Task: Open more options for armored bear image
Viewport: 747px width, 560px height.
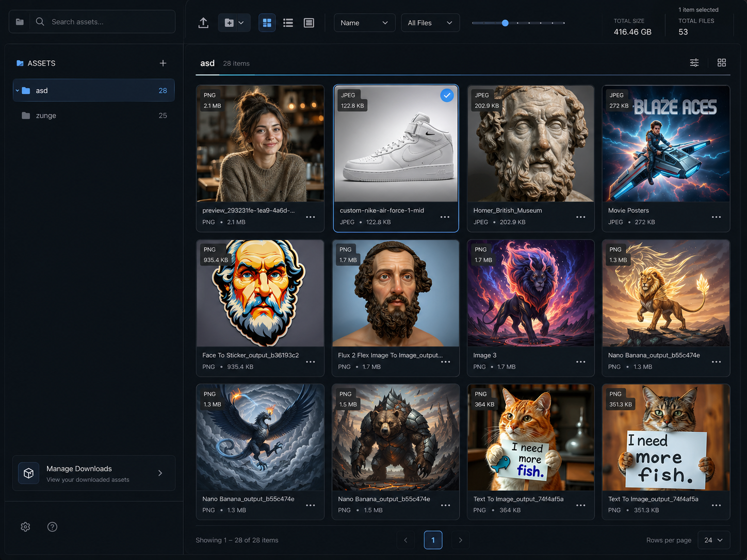Action: tap(445, 505)
